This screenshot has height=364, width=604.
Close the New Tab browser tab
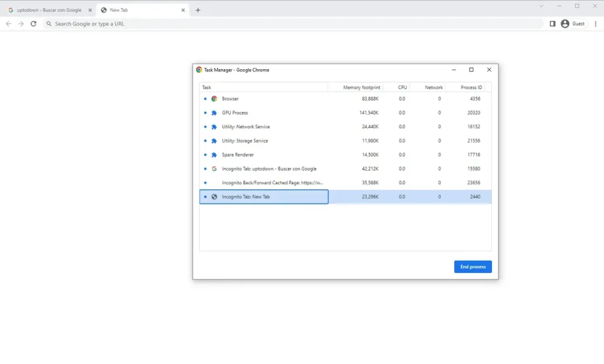pos(183,10)
